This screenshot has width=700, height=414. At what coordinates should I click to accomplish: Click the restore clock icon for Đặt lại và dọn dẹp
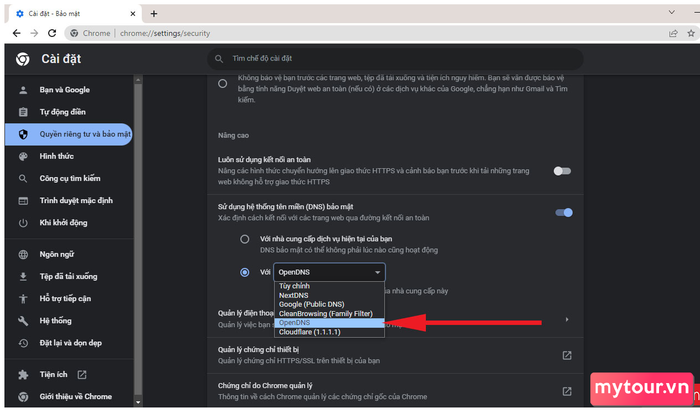click(23, 343)
